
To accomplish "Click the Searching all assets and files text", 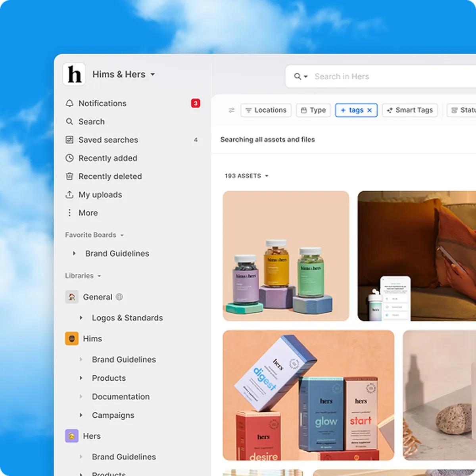I will tap(267, 139).
